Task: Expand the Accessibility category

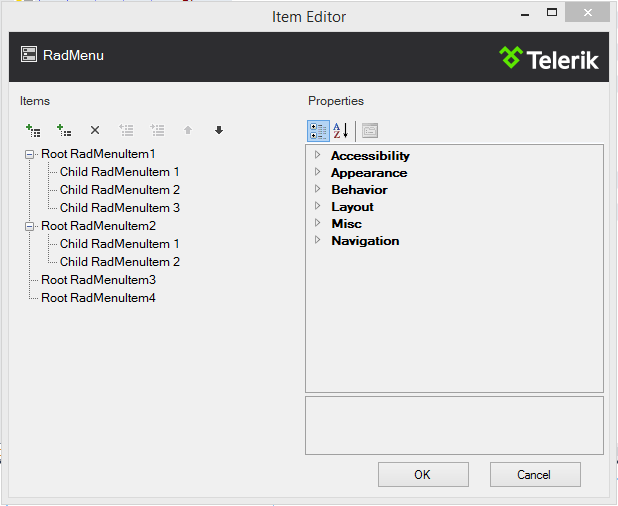Action: pos(318,154)
